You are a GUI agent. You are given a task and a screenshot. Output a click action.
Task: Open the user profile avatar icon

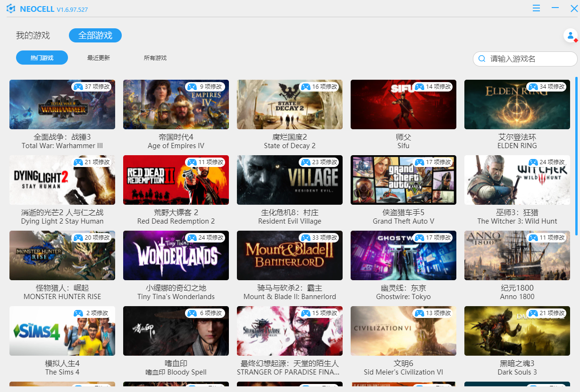pyautogui.click(x=571, y=35)
